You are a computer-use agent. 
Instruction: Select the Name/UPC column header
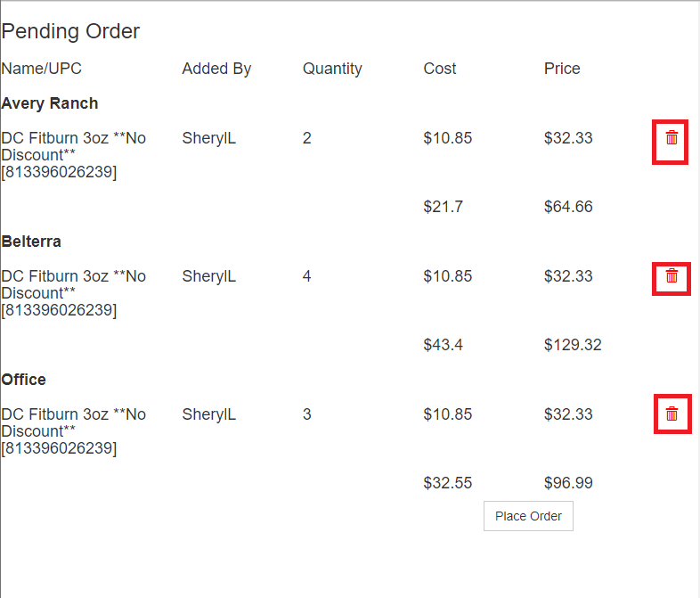coord(42,69)
